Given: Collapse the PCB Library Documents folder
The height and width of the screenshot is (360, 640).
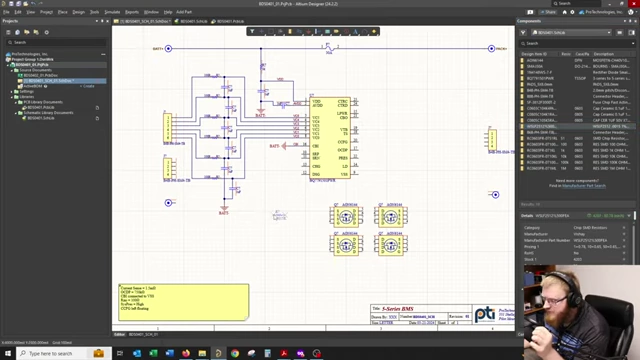Looking at the screenshot, I should [x=16, y=102].
